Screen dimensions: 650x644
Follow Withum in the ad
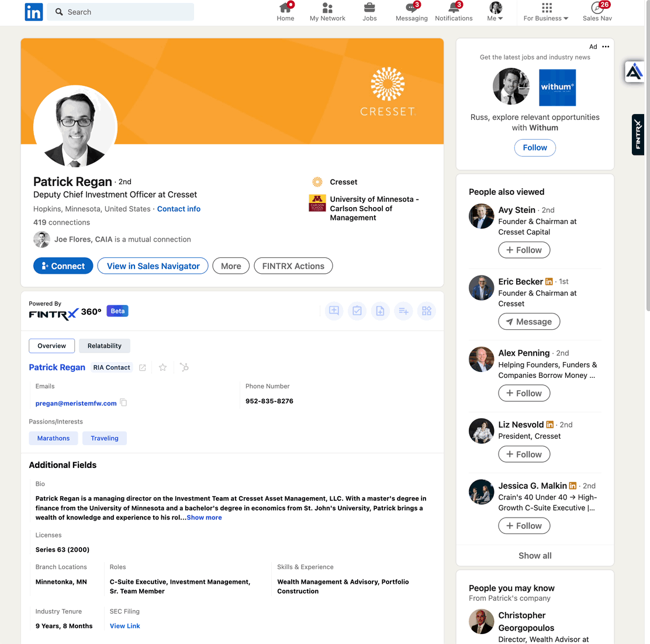coord(535,148)
